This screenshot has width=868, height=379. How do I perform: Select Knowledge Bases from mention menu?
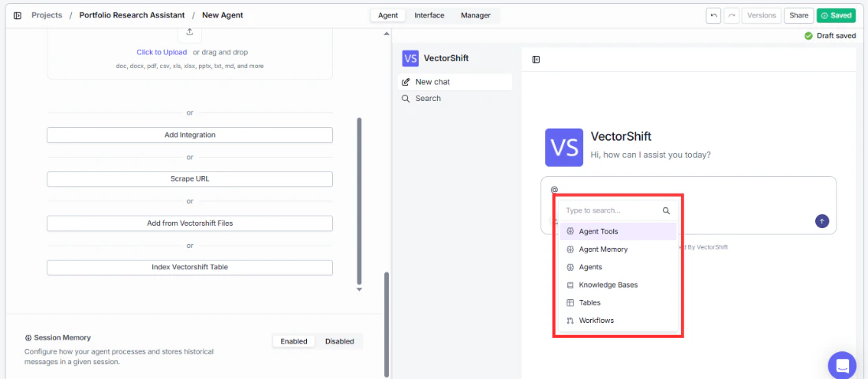(618, 285)
